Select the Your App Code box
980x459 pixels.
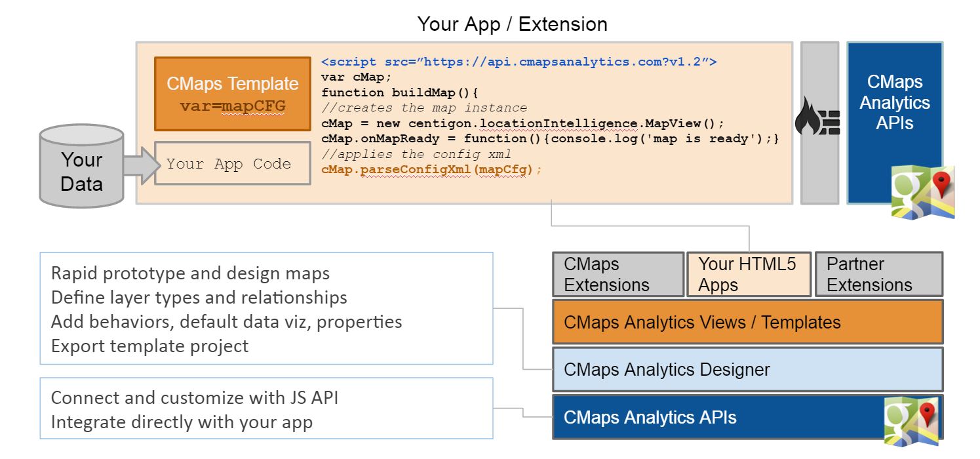pyautogui.click(x=233, y=163)
